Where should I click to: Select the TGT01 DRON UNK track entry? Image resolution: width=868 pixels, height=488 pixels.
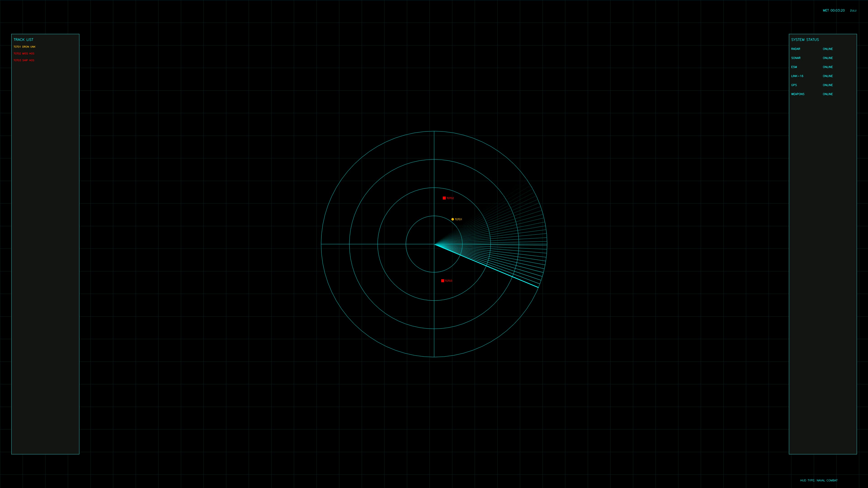24,47
